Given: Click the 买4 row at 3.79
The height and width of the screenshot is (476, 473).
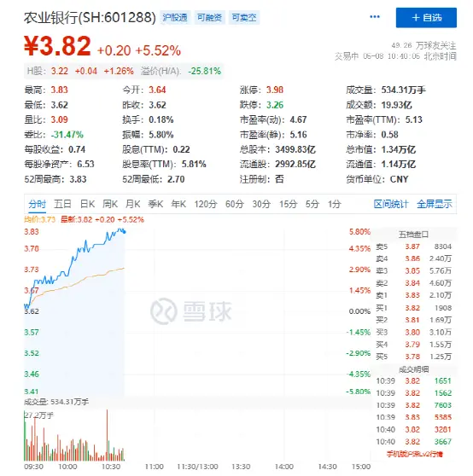Looking at the screenshot, I should point(413,345).
